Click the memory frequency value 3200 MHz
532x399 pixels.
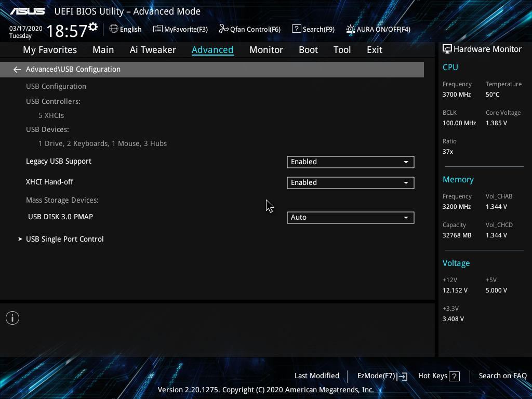click(x=457, y=207)
